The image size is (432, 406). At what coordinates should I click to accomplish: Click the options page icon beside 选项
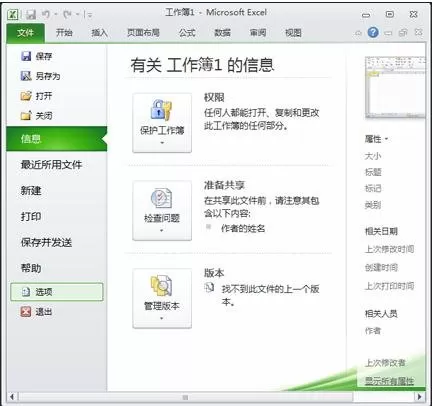coord(26,292)
